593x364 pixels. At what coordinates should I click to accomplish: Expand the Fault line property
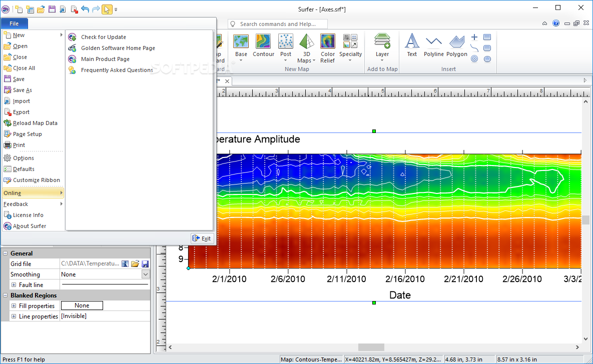point(14,285)
